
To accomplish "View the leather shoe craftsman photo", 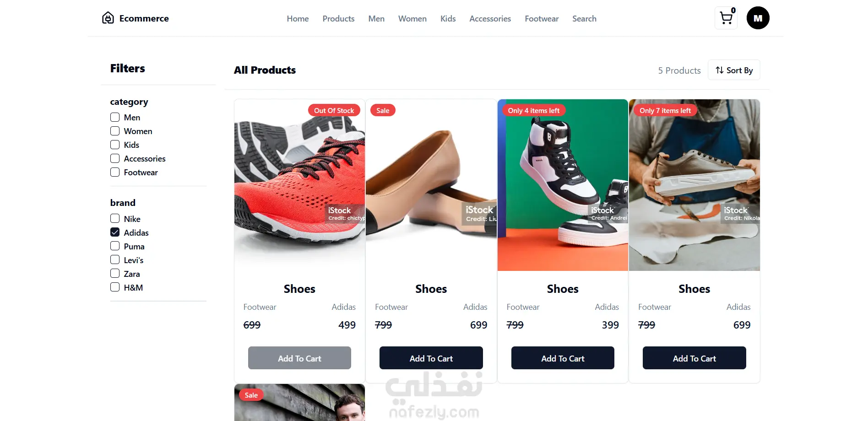I will 694,185.
